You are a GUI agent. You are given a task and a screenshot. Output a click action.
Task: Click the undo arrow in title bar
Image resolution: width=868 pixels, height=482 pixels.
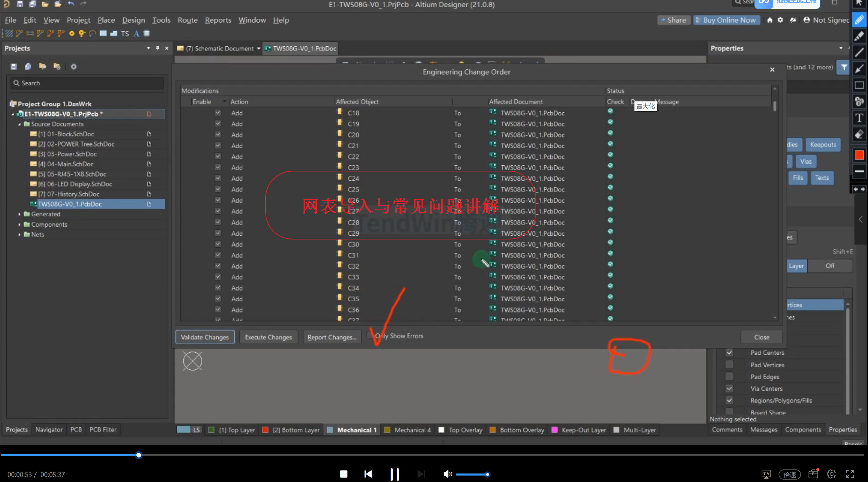71,4
